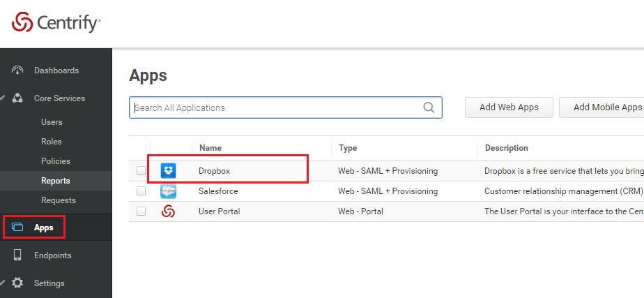The height and width of the screenshot is (298, 644).
Task: Open the User Portal application entry
Action: (x=220, y=211)
